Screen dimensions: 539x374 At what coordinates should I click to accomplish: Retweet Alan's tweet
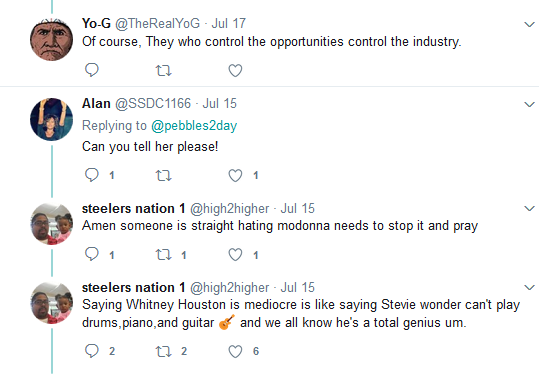pos(164,176)
